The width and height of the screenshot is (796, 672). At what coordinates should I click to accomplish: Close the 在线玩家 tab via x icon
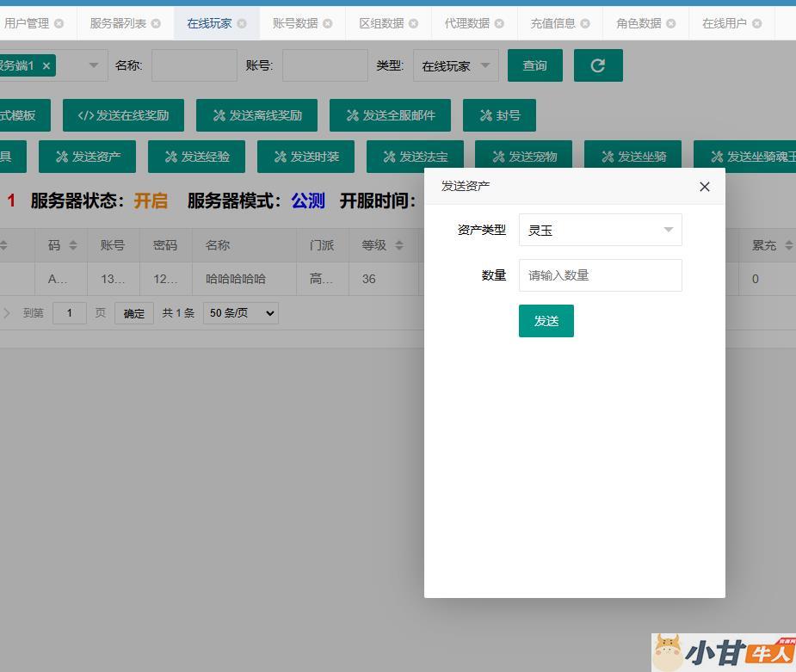tap(242, 24)
